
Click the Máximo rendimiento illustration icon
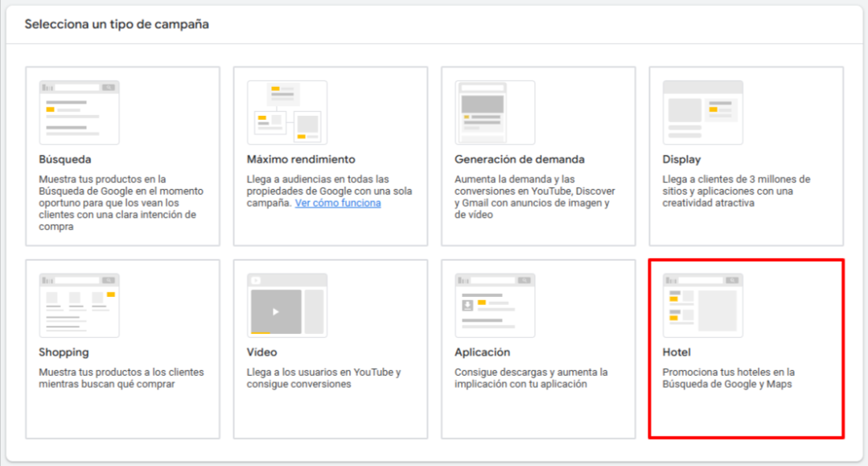click(287, 113)
